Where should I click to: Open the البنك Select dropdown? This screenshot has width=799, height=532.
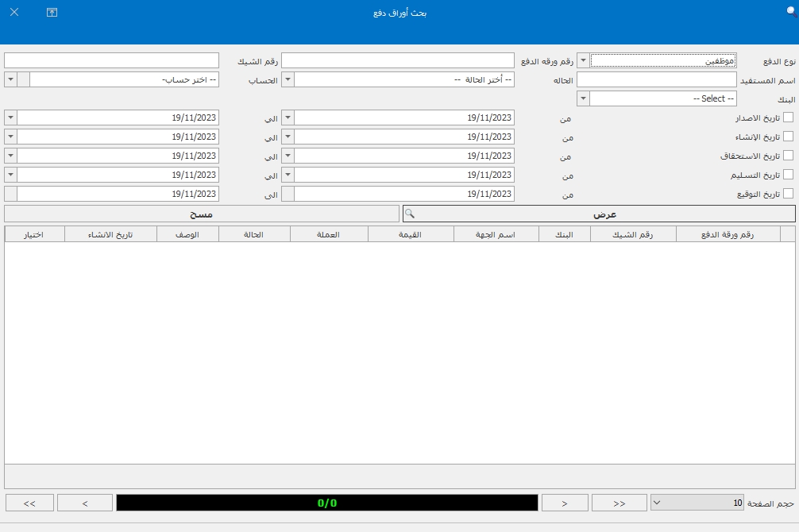point(583,98)
